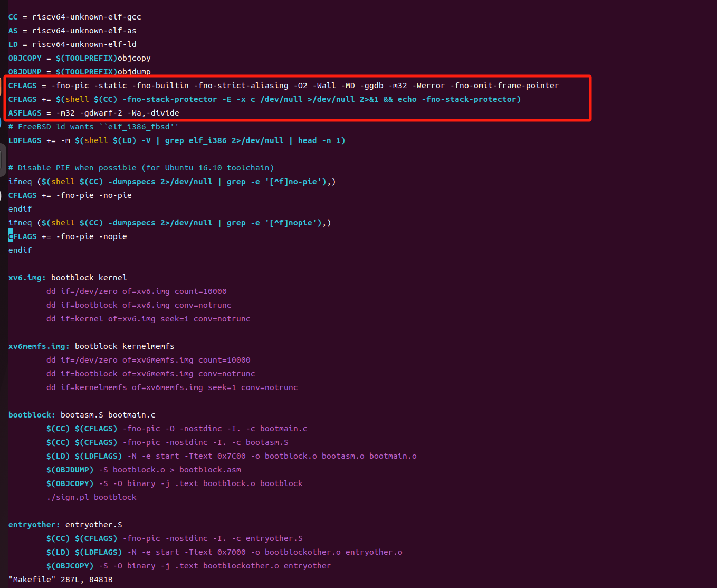
Task: Select the 'OBJDUMP = $(TOOLPREFIX)objdump' line
Action: [x=79, y=72]
